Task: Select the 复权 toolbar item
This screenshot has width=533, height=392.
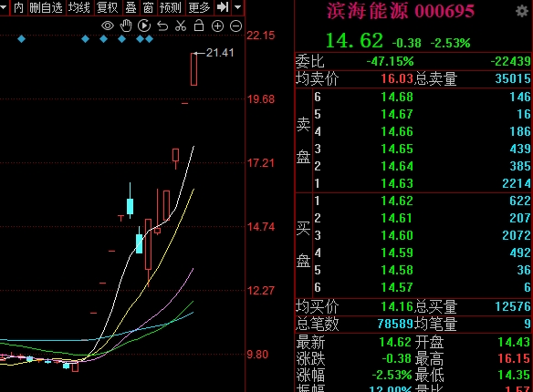Action: pyautogui.click(x=108, y=7)
